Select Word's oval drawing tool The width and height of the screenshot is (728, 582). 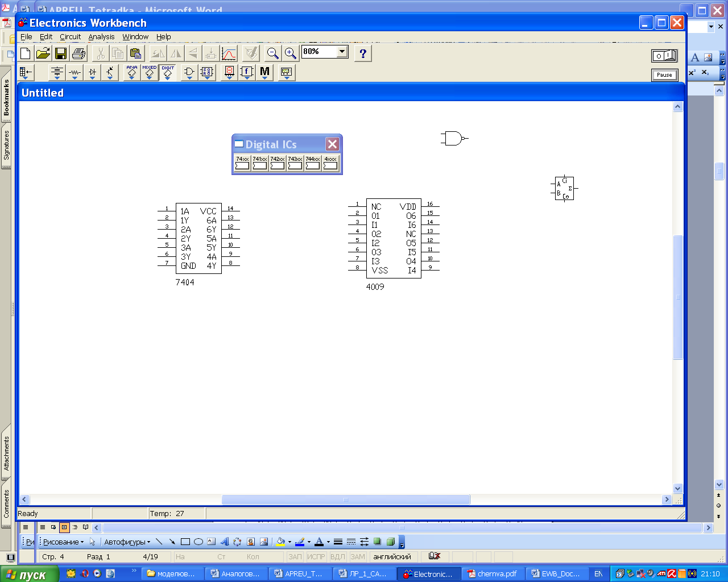198,542
